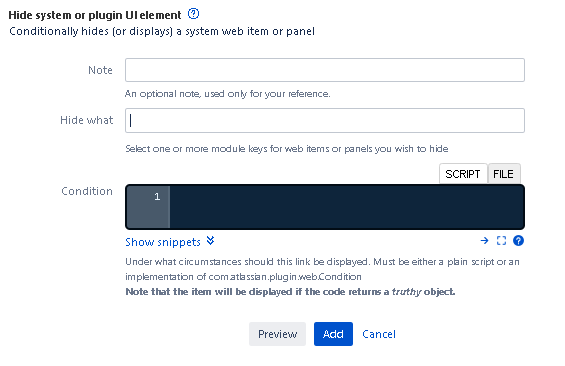Show snippets for the condition script
Viewport: 565px width, 366px height.
click(x=163, y=242)
